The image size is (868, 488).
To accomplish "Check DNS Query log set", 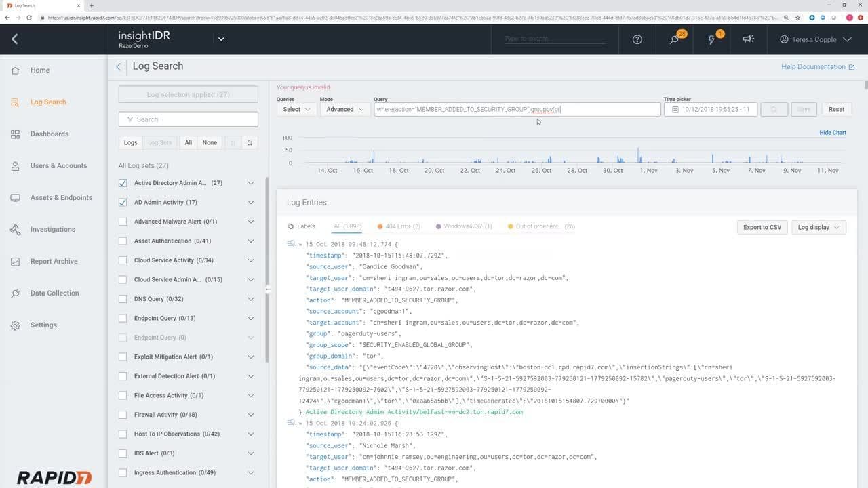I will pyautogui.click(x=123, y=299).
